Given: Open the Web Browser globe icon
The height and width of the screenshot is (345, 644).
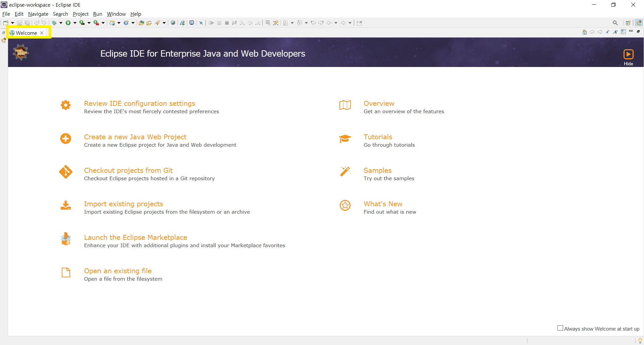Looking at the screenshot, I should (173, 23).
